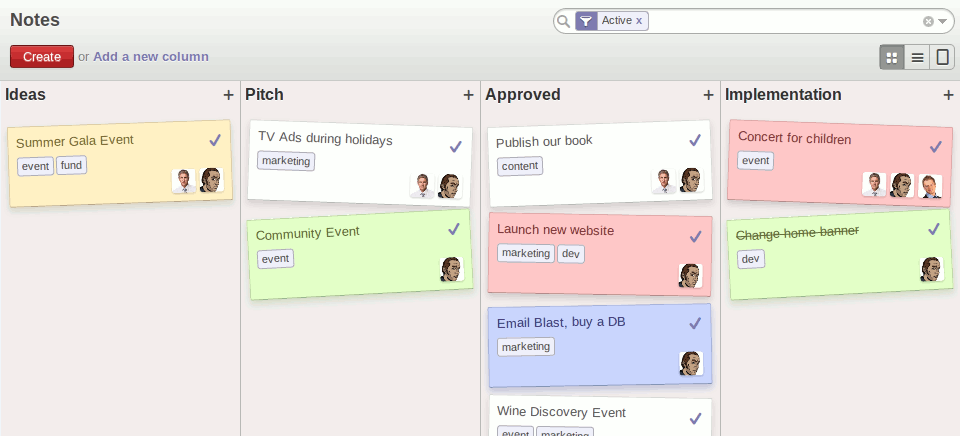Add a note via Approved column plus
Screen dimensions: 960x436
click(x=708, y=95)
